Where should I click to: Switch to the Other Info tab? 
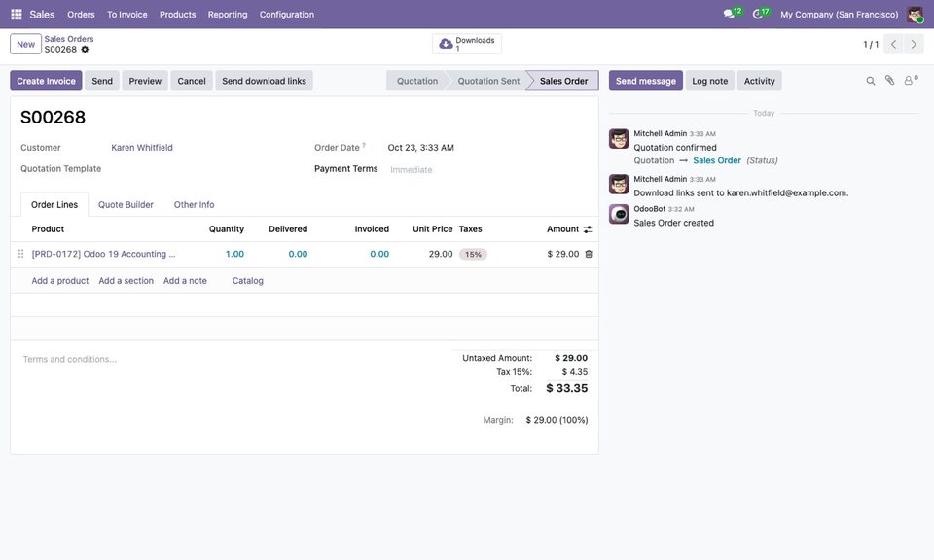(x=195, y=205)
